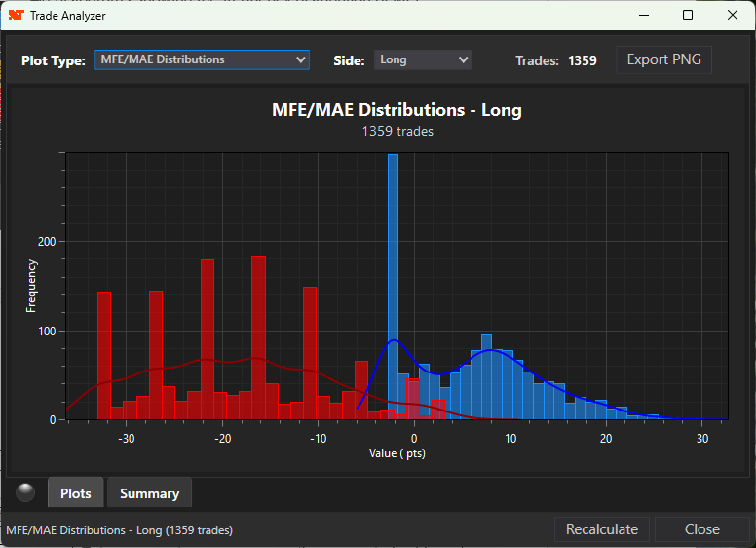Click the Value (pts) x-axis label

click(x=397, y=453)
